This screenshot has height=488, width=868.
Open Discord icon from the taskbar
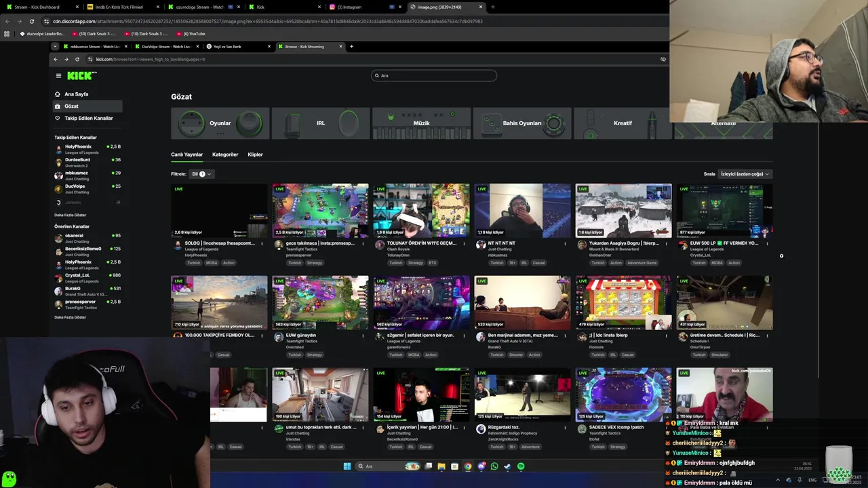(x=481, y=466)
